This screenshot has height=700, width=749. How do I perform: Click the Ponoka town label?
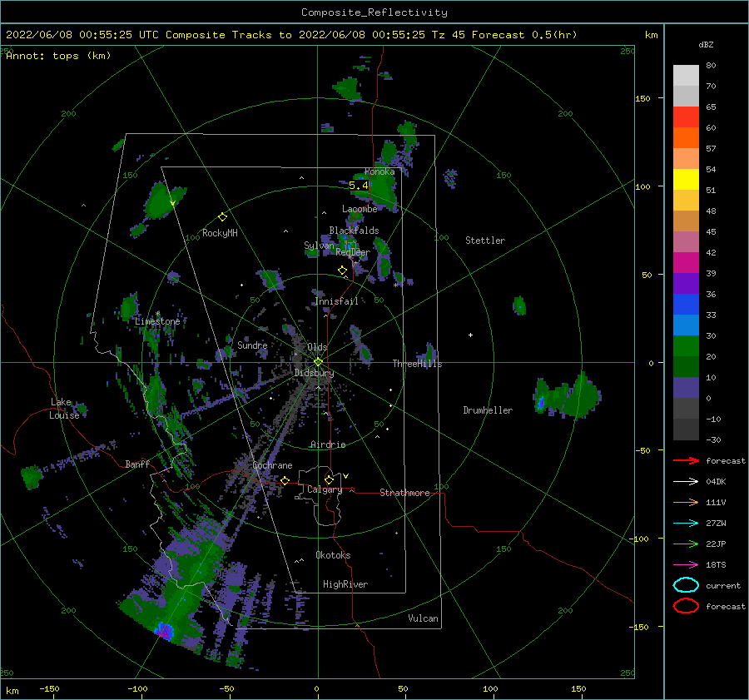click(379, 171)
